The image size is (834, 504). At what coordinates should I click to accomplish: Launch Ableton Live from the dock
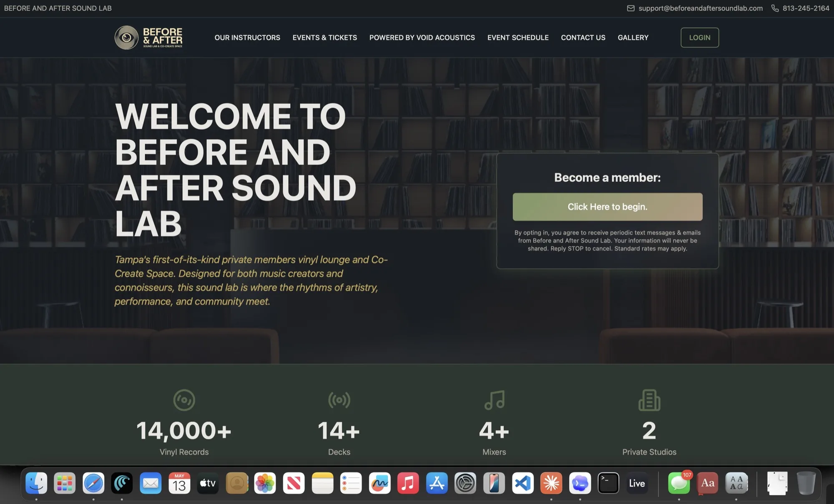(637, 483)
